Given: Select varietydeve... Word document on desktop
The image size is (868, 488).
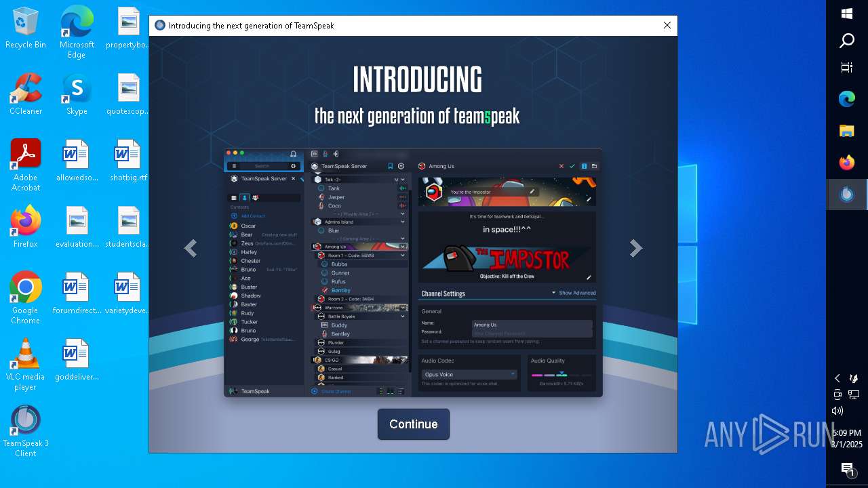Looking at the screenshot, I should point(128,293).
